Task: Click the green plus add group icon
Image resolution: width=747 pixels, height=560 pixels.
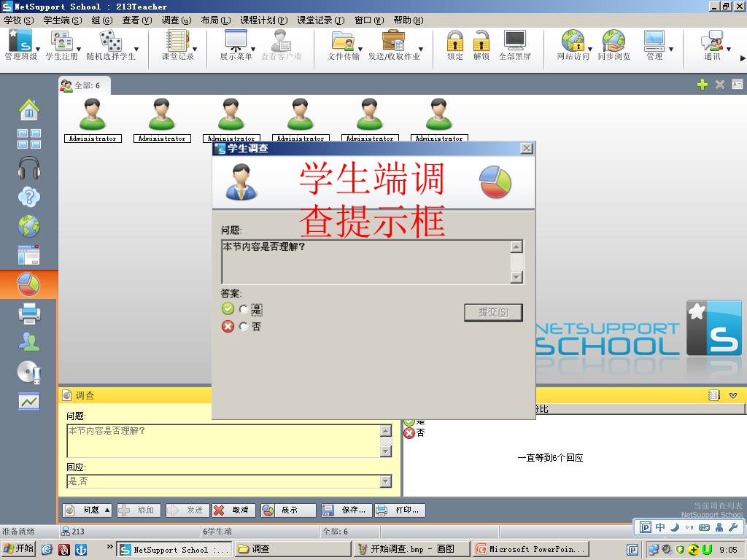Action: [x=703, y=85]
